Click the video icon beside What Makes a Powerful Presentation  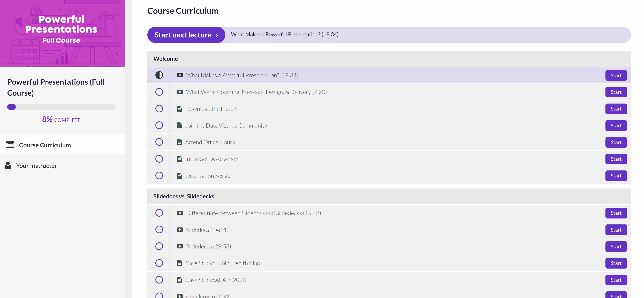[x=180, y=75]
